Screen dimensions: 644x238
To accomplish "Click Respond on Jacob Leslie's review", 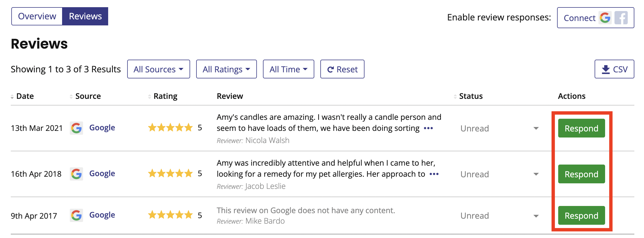I will click(x=581, y=174).
